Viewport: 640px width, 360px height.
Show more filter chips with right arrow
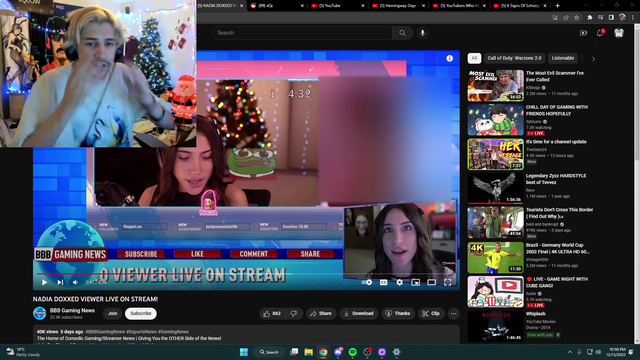(x=593, y=59)
